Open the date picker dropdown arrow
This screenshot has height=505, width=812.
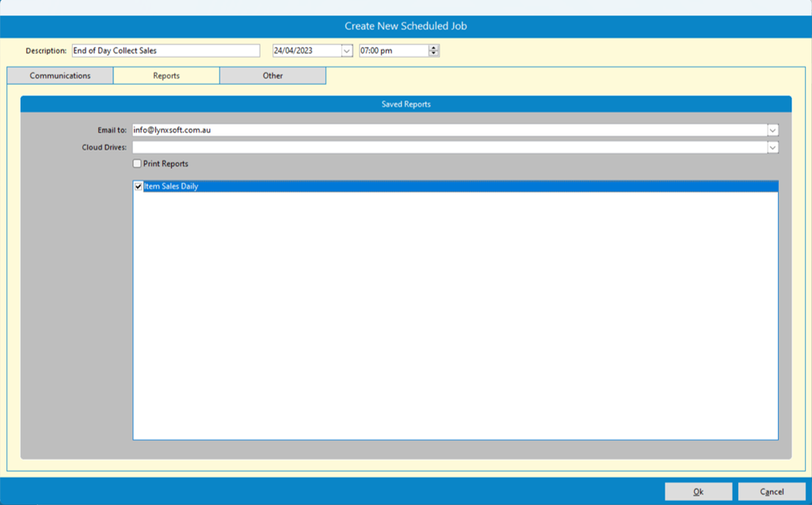pyautogui.click(x=346, y=51)
